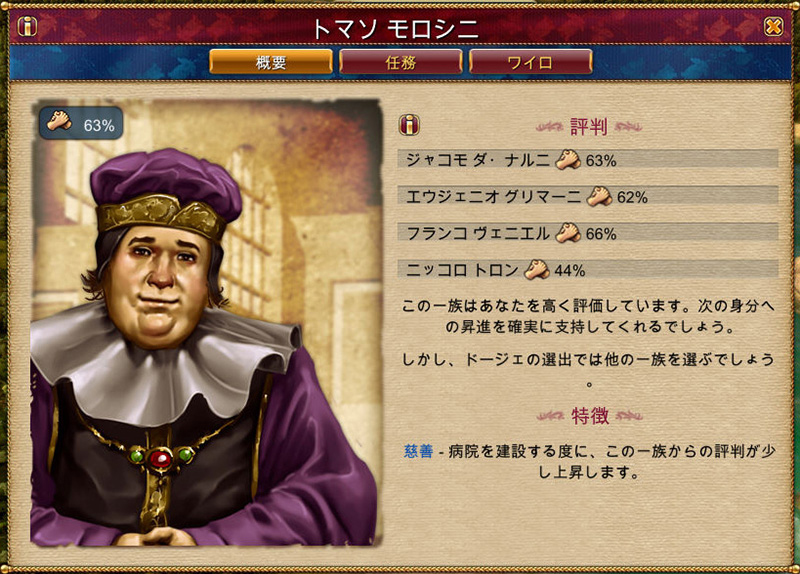800x574 pixels.
Task: Click the トマソ モロシニ portrait image
Action: click(x=206, y=322)
